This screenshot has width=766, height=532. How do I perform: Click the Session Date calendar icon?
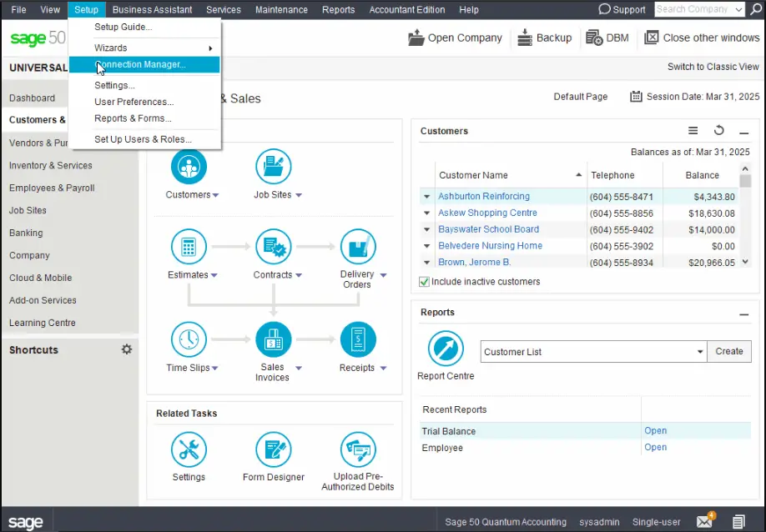[x=636, y=97]
